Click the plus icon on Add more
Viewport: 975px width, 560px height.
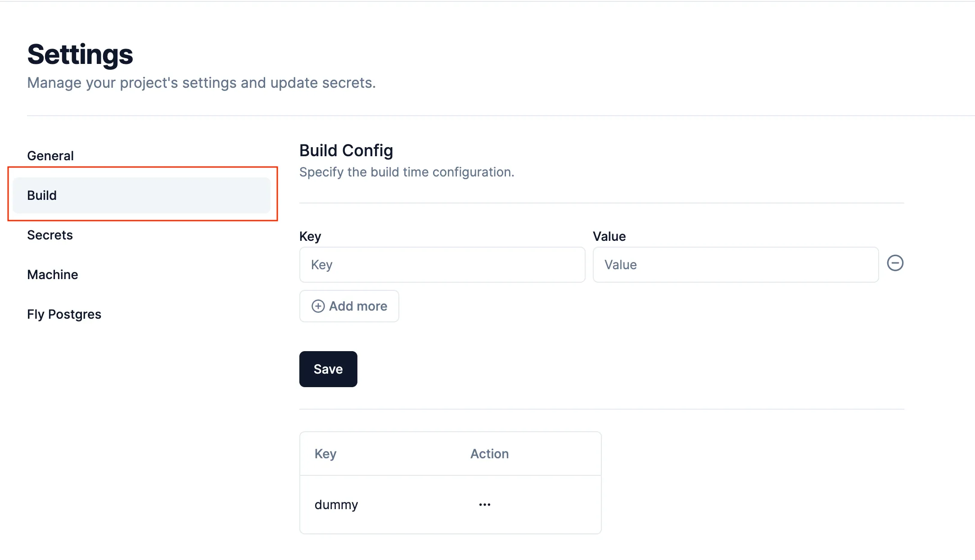pyautogui.click(x=318, y=306)
